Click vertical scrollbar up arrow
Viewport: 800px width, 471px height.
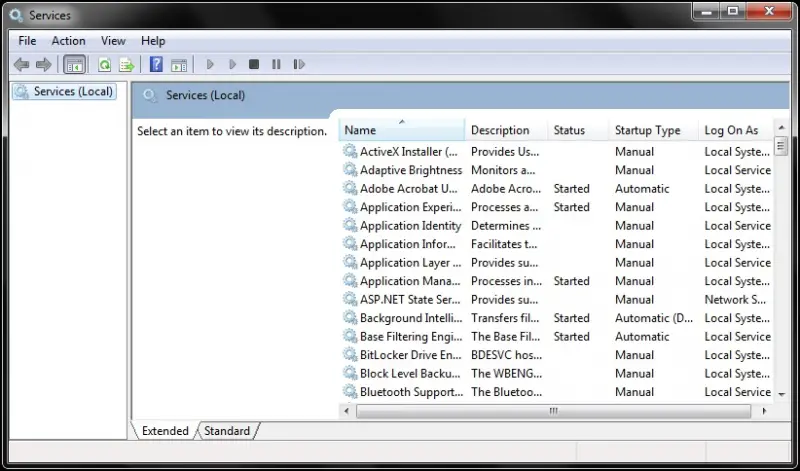click(x=781, y=127)
